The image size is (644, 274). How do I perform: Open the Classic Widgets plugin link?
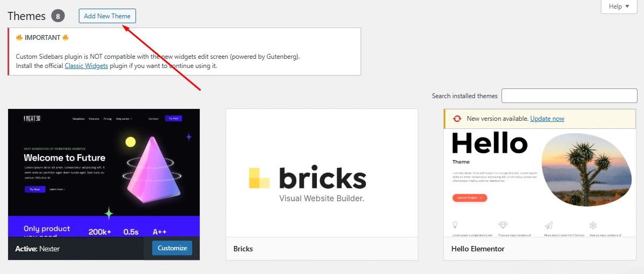click(86, 66)
